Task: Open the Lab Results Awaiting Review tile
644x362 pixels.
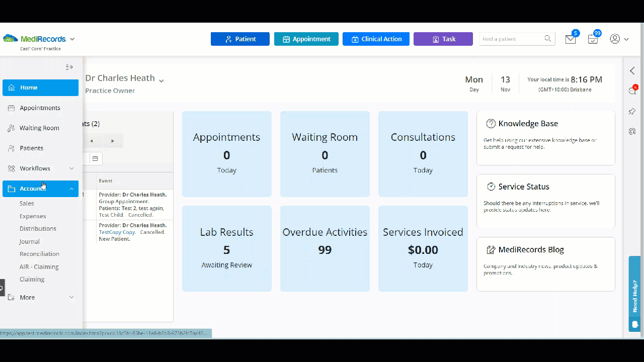Action: click(226, 248)
